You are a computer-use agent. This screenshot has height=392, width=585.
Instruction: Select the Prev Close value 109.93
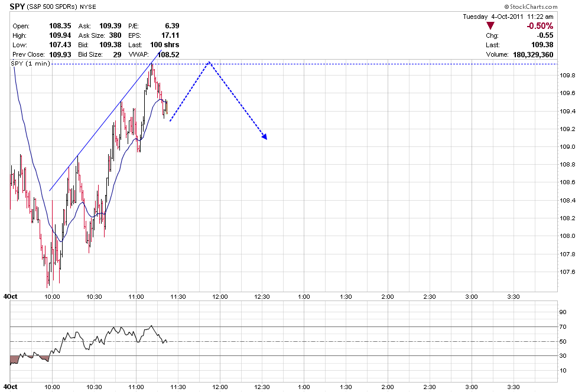pyautogui.click(x=60, y=54)
